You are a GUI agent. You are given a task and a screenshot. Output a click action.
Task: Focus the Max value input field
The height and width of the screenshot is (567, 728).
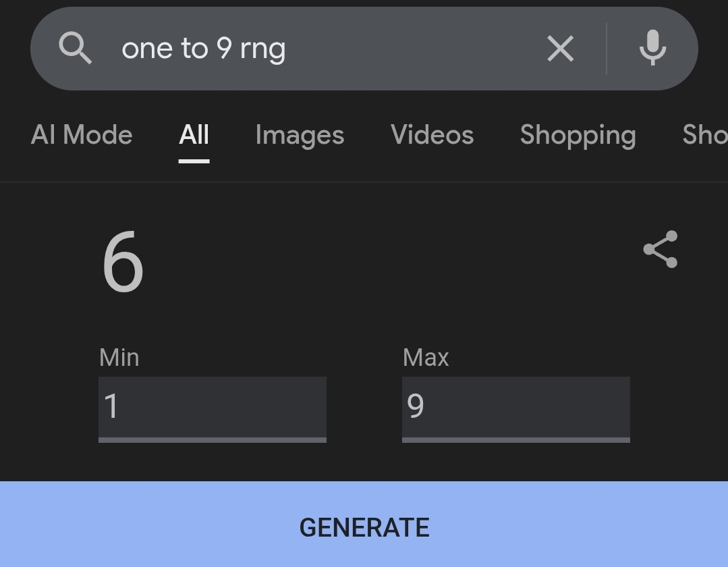point(516,407)
